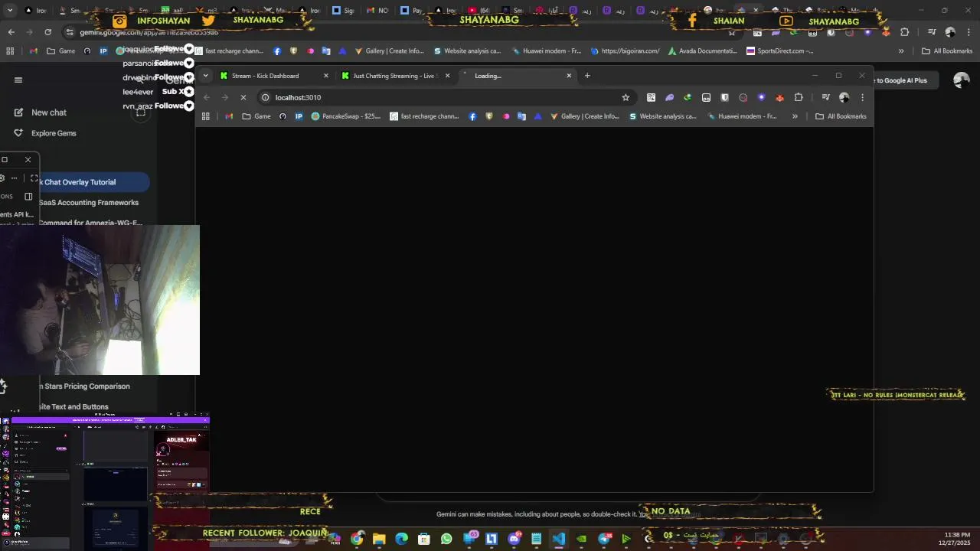
Task: Open the Game bookmarks folder in front window
Action: click(256, 116)
